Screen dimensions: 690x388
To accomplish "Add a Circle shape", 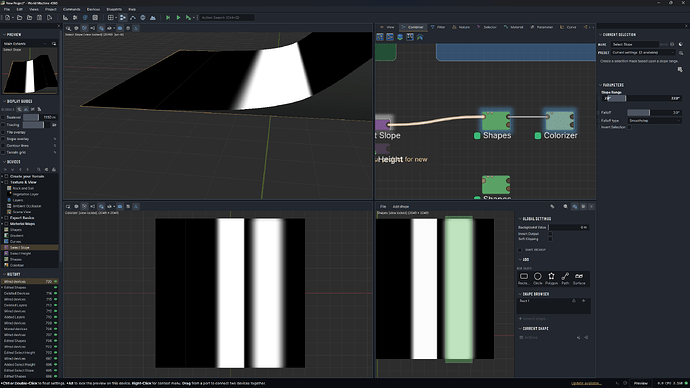I will coord(537,278).
